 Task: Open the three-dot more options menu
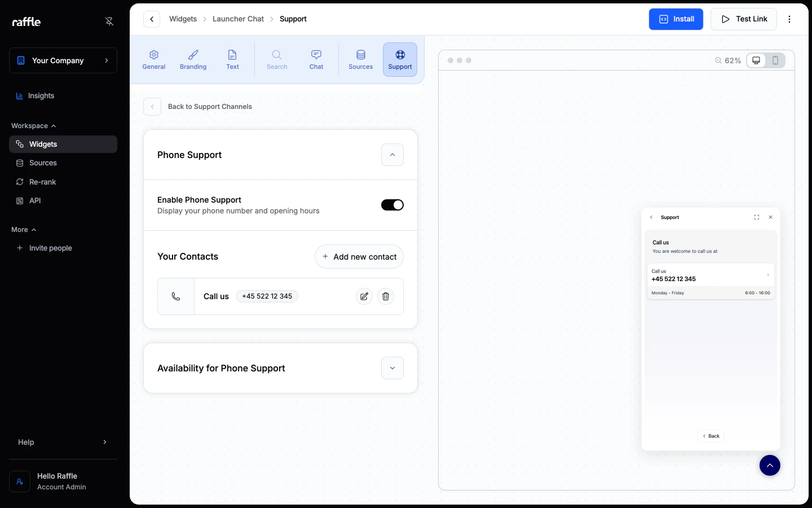(x=789, y=19)
